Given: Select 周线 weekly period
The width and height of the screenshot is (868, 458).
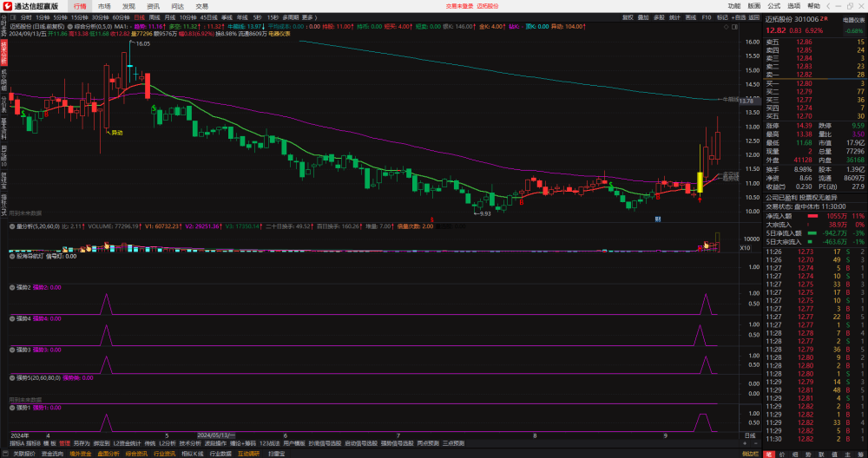Looking at the screenshot, I should 155,17.
